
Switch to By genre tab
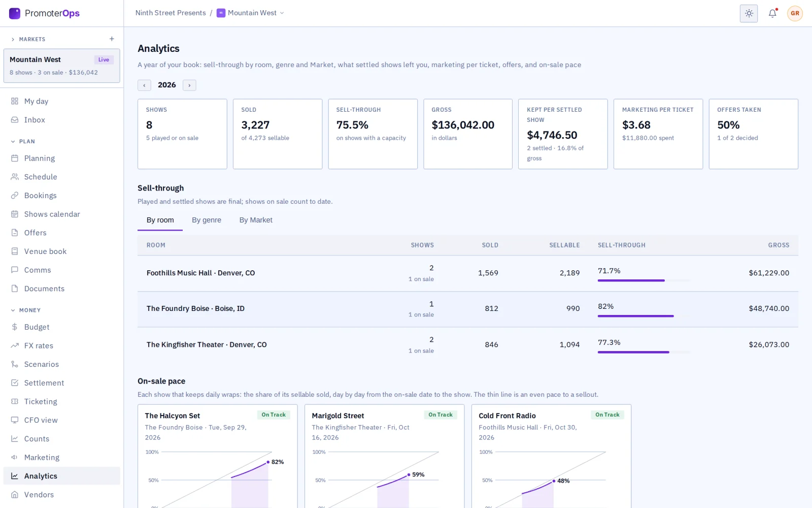coord(207,220)
